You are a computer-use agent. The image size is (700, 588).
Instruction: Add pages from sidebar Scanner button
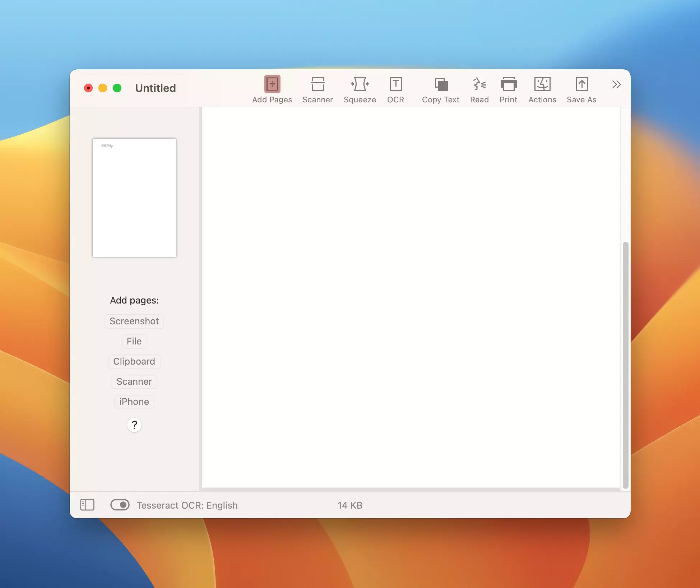pos(134,381)
